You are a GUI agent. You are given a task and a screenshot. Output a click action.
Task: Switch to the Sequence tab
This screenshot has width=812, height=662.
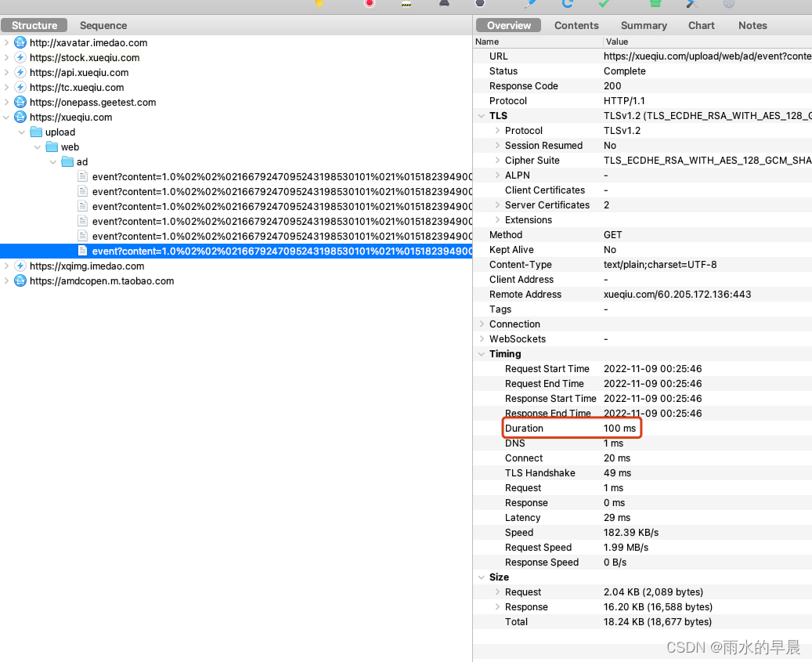click(103, 25)
